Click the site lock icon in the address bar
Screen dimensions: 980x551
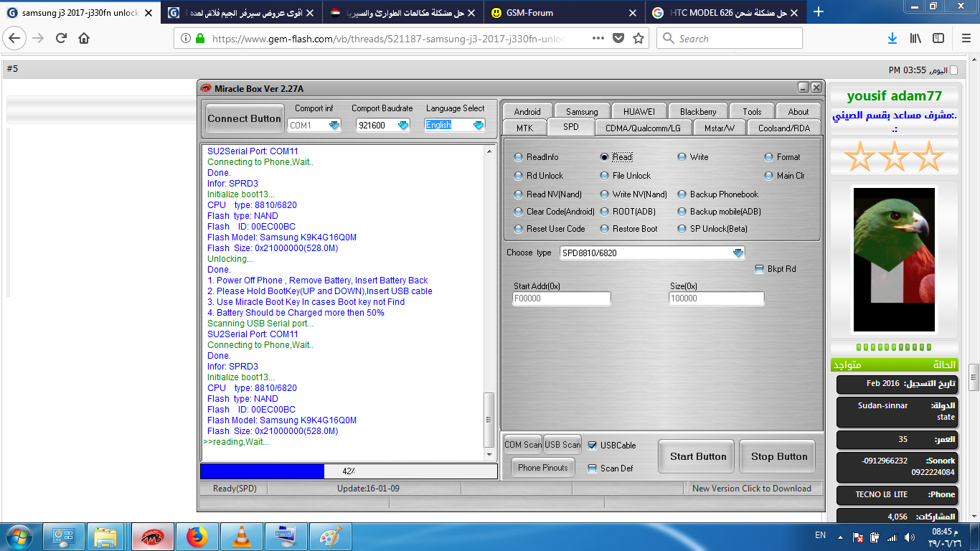click(x=200, y=39)
